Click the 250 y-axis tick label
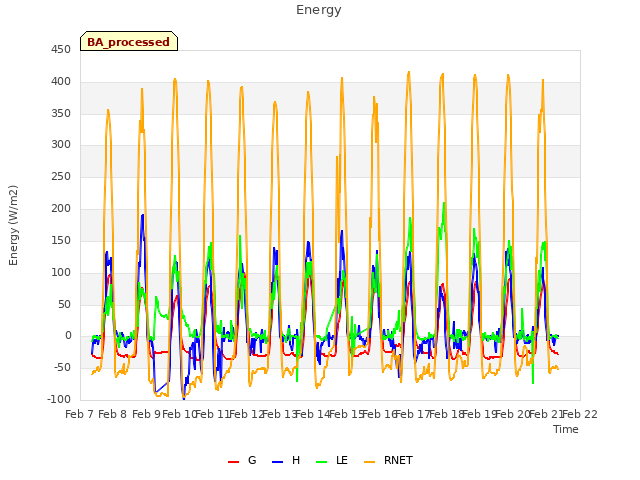Viewport: 640px width, 480px height. (61, 176)
